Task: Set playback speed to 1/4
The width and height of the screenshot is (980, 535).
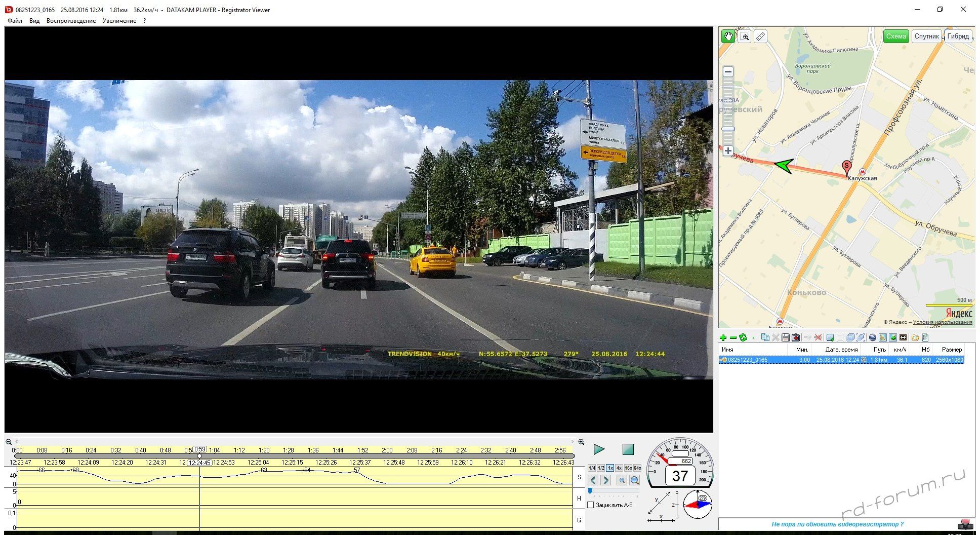Action: pos(592,468)
